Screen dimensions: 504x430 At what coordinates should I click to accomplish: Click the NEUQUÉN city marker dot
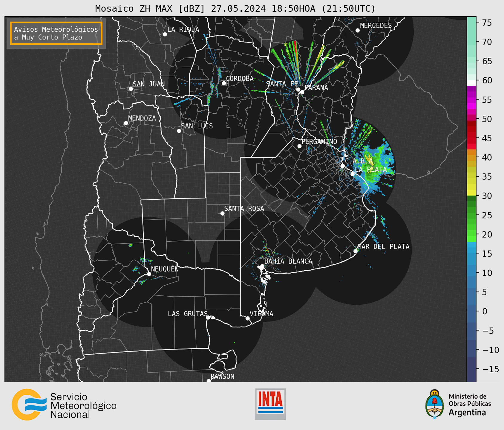[x=149, y=274]
